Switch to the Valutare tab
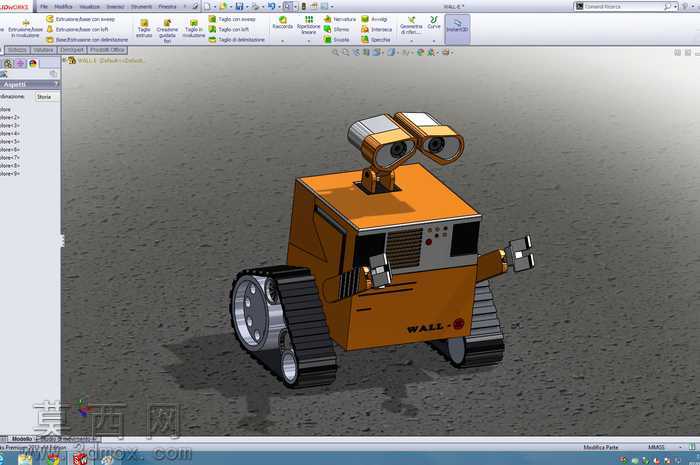Screen dimensions: 700x465 point(43,50)
